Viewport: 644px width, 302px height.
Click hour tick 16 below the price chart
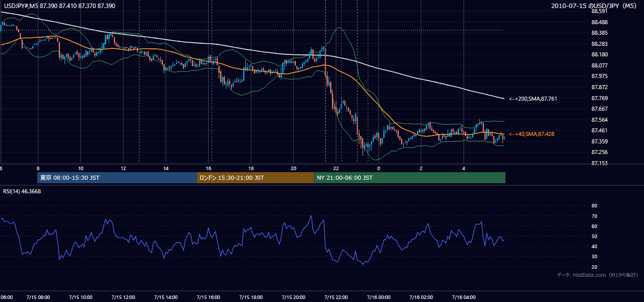point(209,168)
